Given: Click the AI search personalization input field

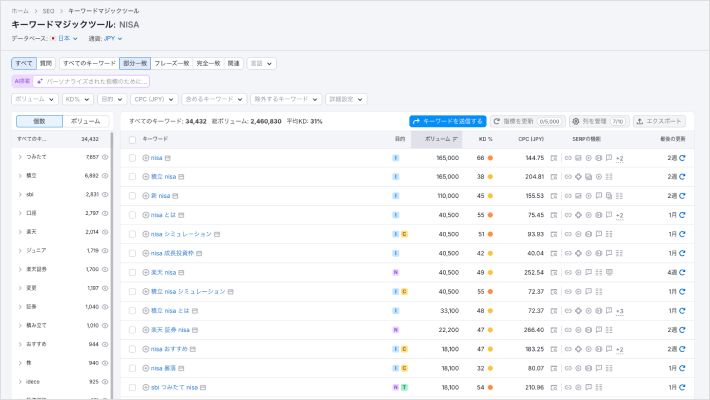Looking at the screenshot, I should tap(91, 81).
